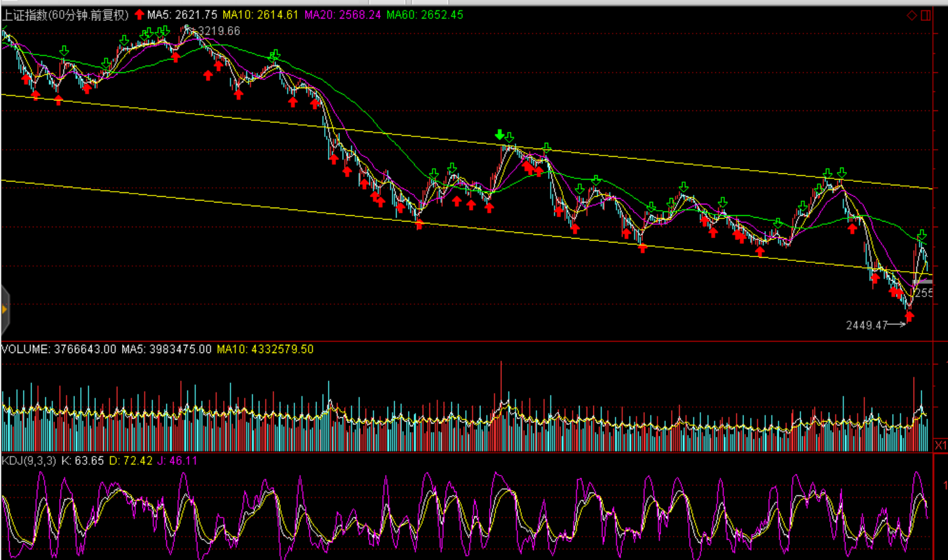The width and height of the screenshot is (948, 560).
Task: Click the 3219.66 high price annotation
Action: pos(219,31)
